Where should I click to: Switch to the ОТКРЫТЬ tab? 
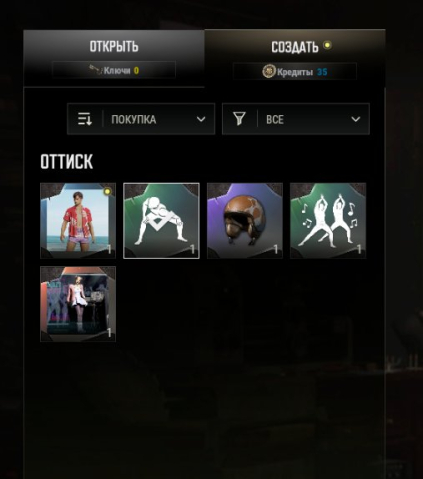114,58
